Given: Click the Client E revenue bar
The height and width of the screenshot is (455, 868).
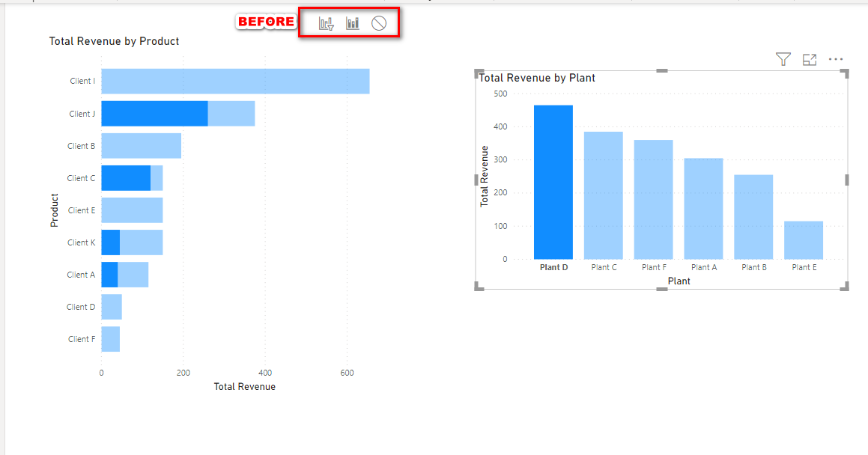Looking at the screenshot, I should pyautogui.click(x=132, y=210).
